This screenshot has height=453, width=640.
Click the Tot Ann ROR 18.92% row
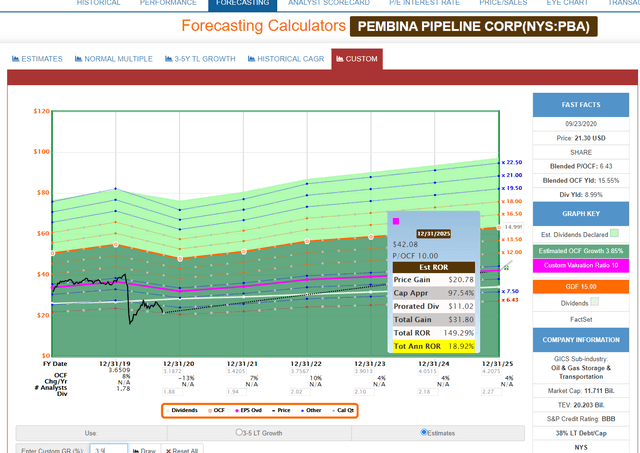point(433,346)
